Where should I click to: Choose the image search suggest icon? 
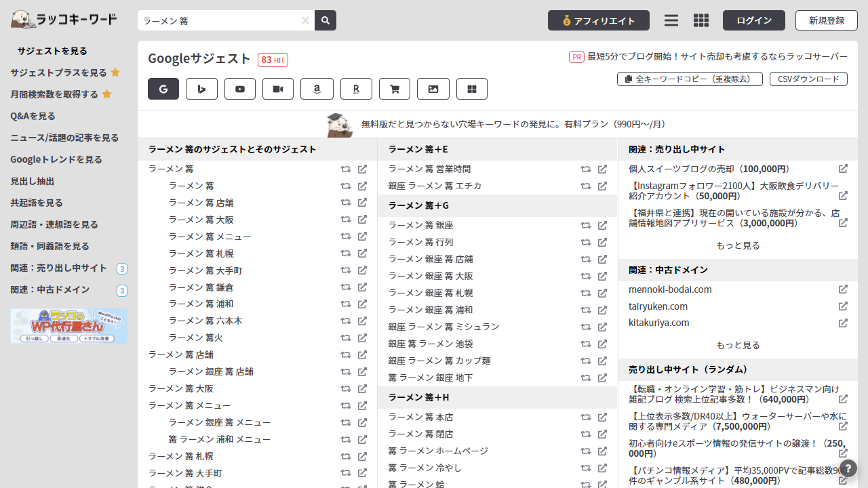coord(433,89)
